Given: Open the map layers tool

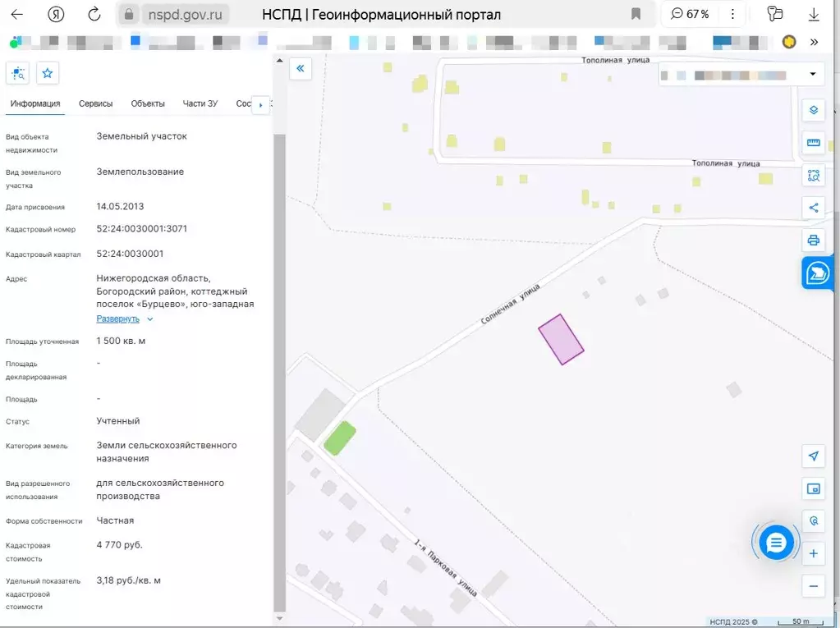Looking at the screenshot, I should click(x=813, y=110).
